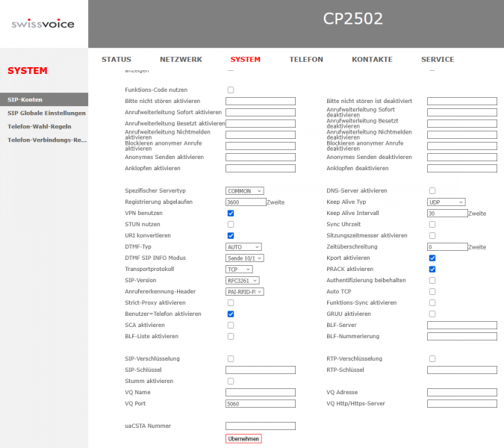Click Anrufweiterleitung Sofort aktivieren field
Image resolution: width=504 pixels, height=448 pixels.
(261, 113)
